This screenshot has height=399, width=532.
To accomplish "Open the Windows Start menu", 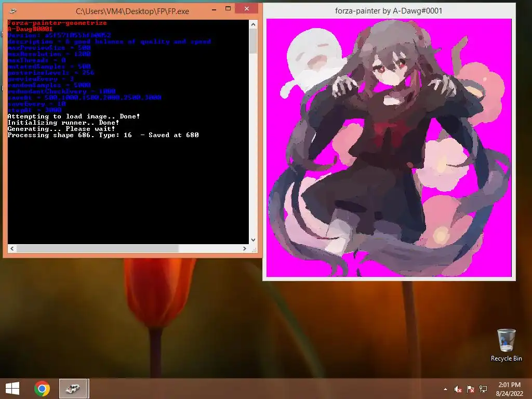I will [12, 389].
